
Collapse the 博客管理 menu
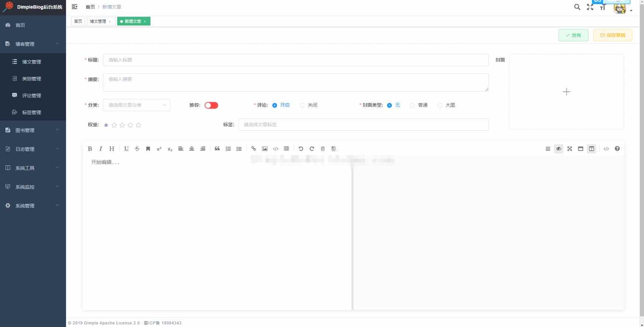(x=33, y=44)
